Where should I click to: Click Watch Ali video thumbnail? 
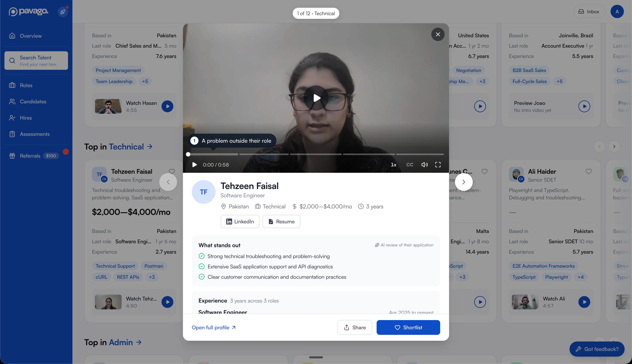click(x=525, y=302)
